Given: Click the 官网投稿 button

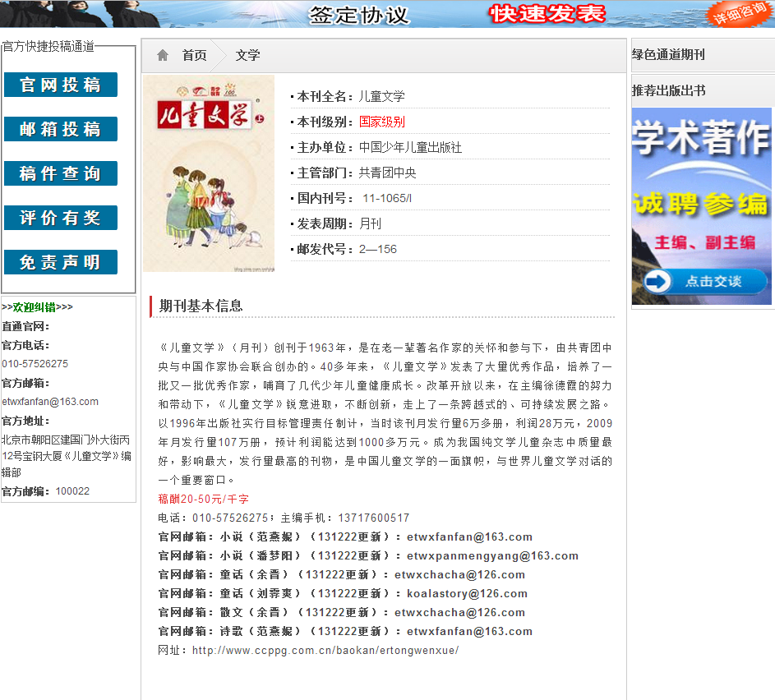Looking at the screenshot, I should 61,85.
